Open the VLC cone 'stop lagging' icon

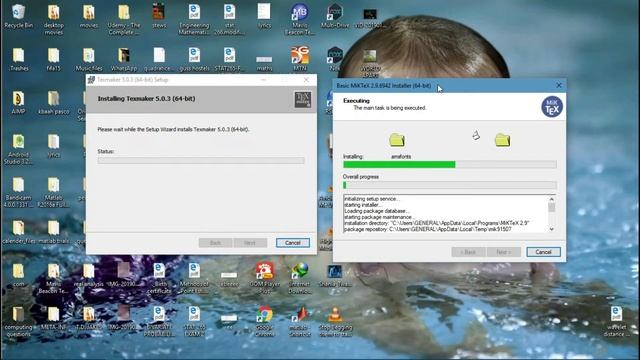(335, 322)
